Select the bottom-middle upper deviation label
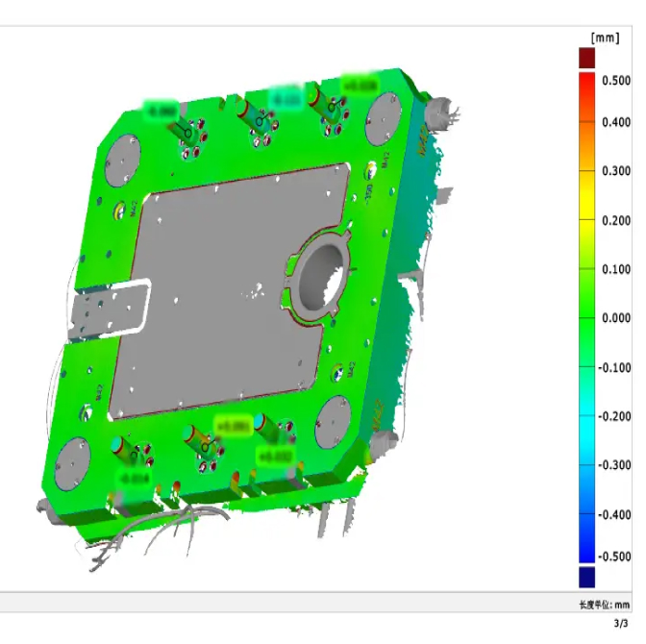Screen dimensions: 646x644 point(234,426)
